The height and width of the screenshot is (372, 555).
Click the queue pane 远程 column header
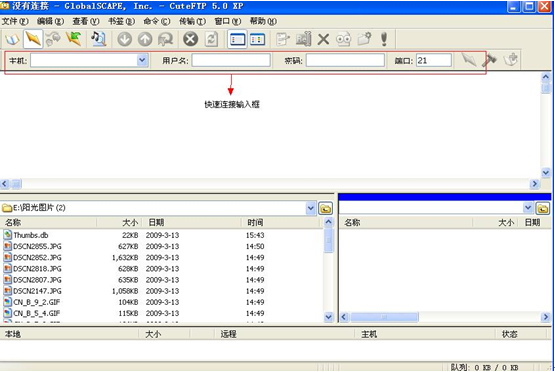[285, 334]
